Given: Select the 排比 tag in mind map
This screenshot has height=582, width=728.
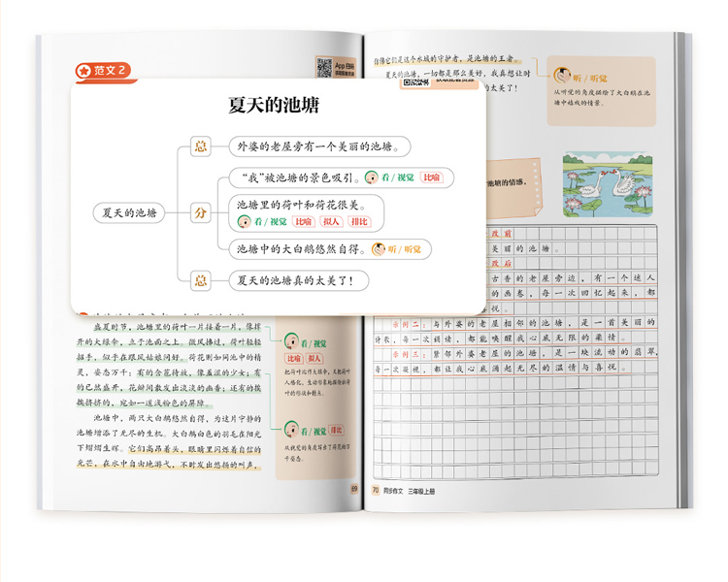Looking at the screenshot, I should 359,221.
